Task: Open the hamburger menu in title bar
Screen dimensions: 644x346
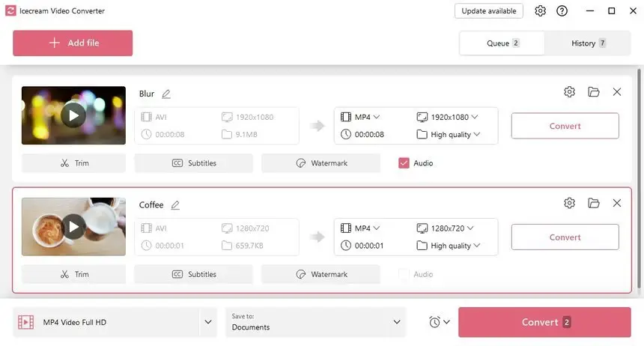Action: coord(586,11)
